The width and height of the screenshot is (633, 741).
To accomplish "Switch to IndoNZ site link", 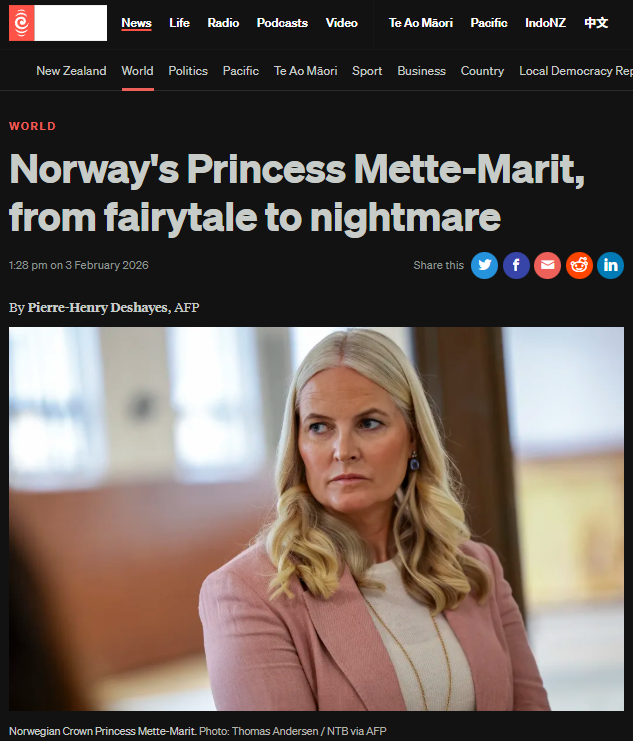I will 546,23.
